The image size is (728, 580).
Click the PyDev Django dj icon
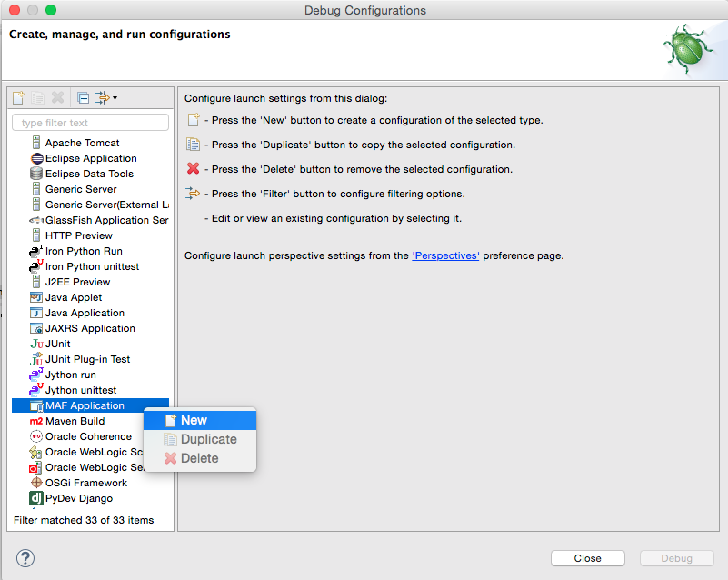click(x=36, y=498)
